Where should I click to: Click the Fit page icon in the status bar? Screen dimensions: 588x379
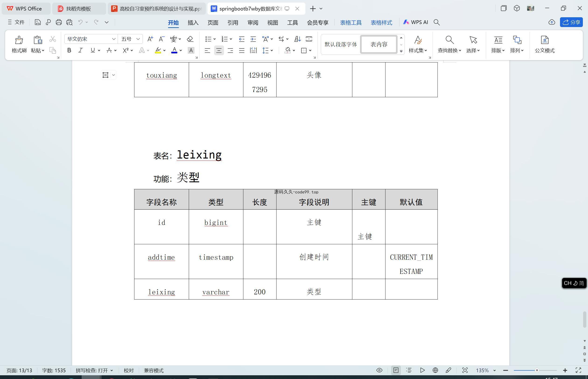coord(465,370)
